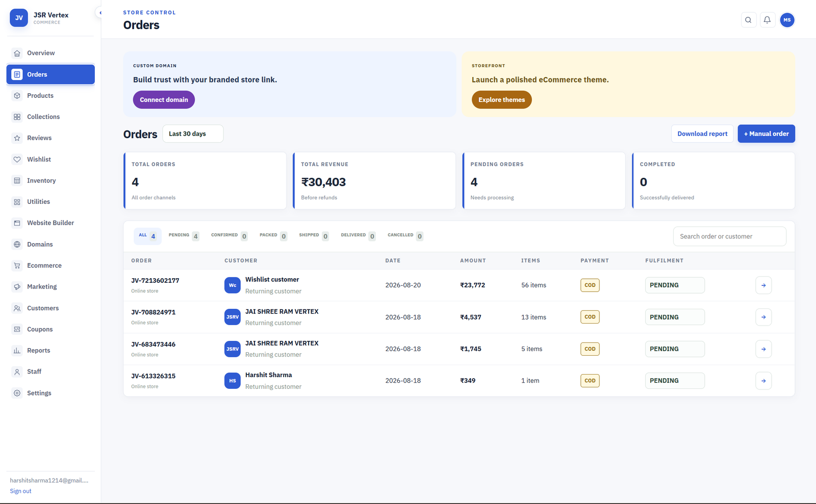Click the Reports bar chart icon
Viewport: 816px width, 504px height.
coord(17,351)
